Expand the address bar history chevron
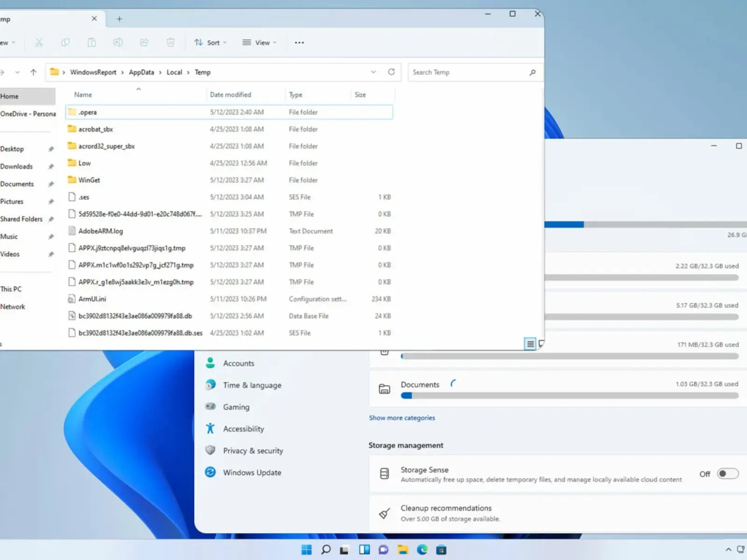Viewport: 747px width, 560px height. pyautogui.click(x=373, y=72)
